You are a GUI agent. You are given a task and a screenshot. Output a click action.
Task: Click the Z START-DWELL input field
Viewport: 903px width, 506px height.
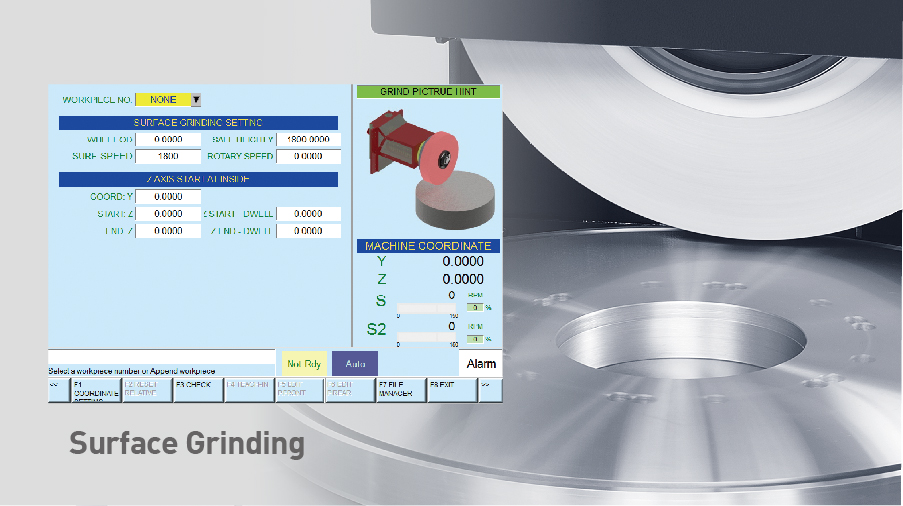[309, 214]
